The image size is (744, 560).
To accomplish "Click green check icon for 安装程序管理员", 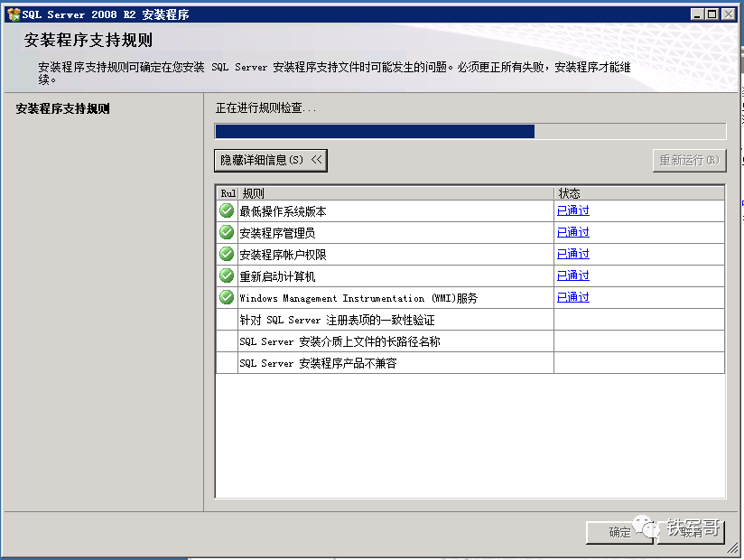I will (x=227, y=232).
